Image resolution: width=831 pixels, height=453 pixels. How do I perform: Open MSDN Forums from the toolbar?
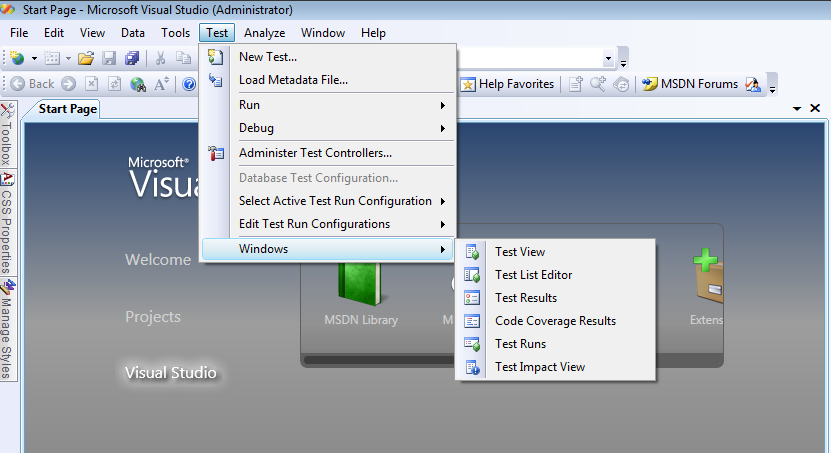pos(689,84)
